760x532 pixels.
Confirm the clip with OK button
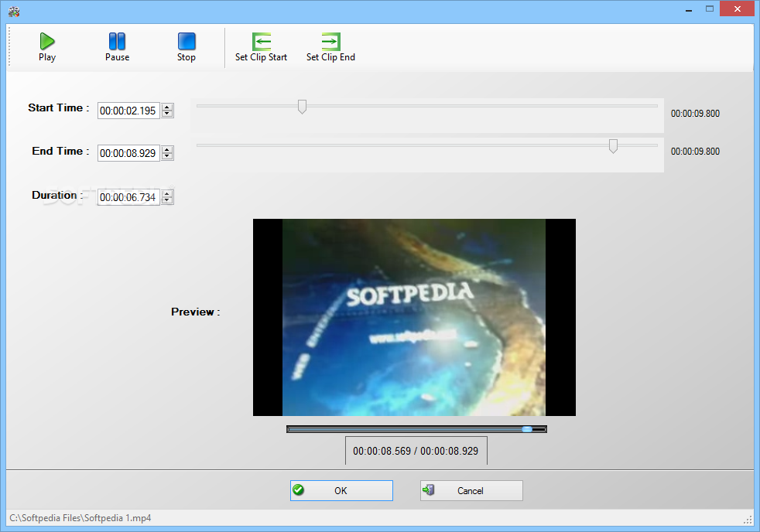[x=341, y=490]
